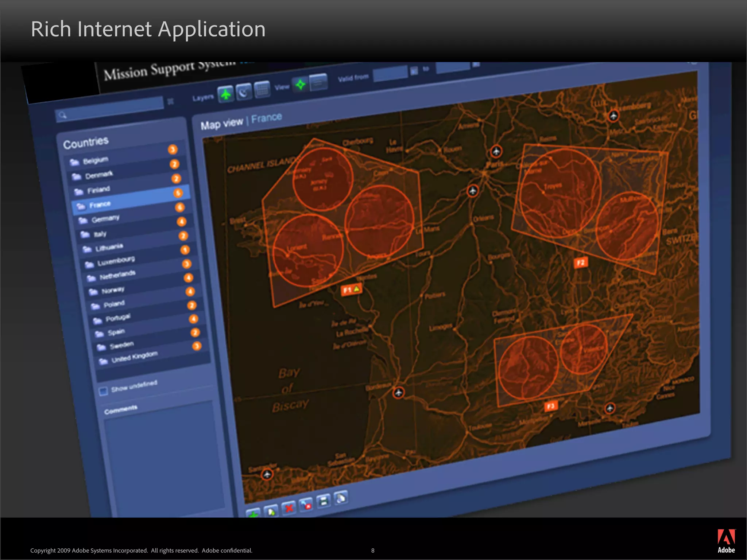Click the Map view title label
The height and width of the screenshot is (560, 747).
(222, 124)
